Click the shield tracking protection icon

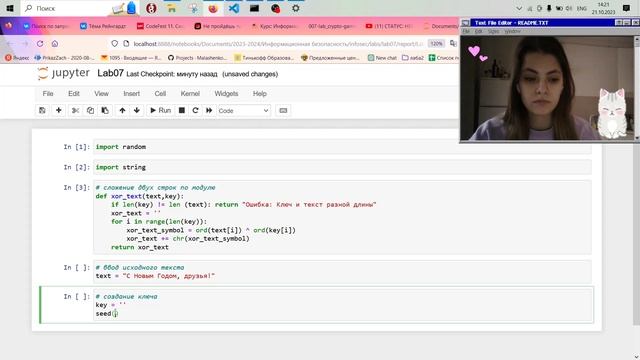coord(115,44)
